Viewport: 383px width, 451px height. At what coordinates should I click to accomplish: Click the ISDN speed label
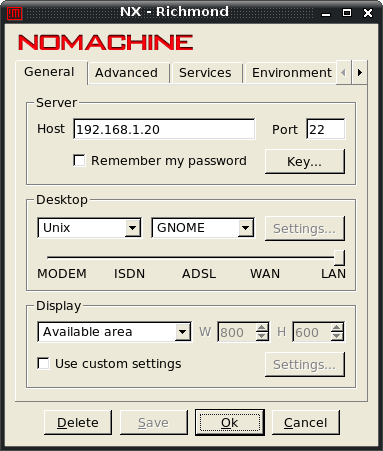(x=129, y=274)
